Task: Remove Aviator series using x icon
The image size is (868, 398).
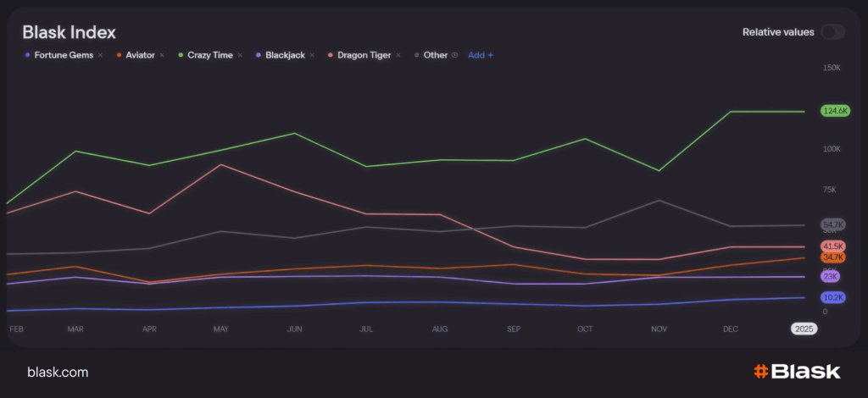Action: [x=162, y=55]
